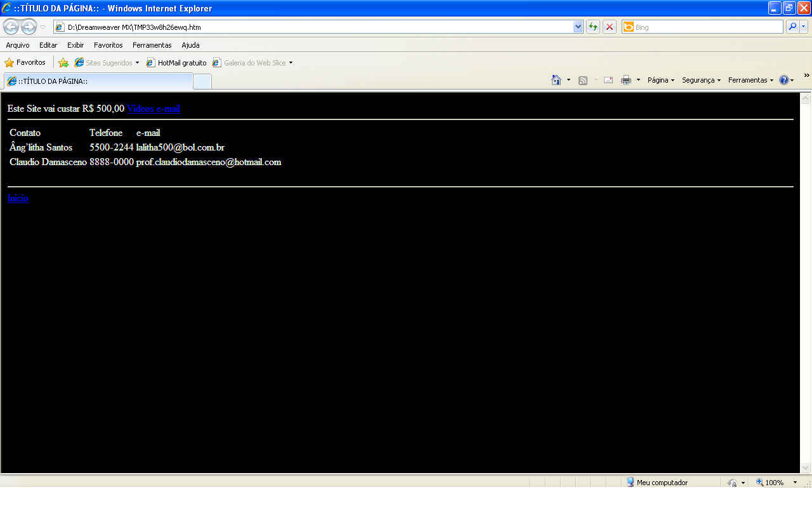Viewport: 812px width, 508px height.
Task: Show more command bar items chevron
Action: [x=806, y=76]
